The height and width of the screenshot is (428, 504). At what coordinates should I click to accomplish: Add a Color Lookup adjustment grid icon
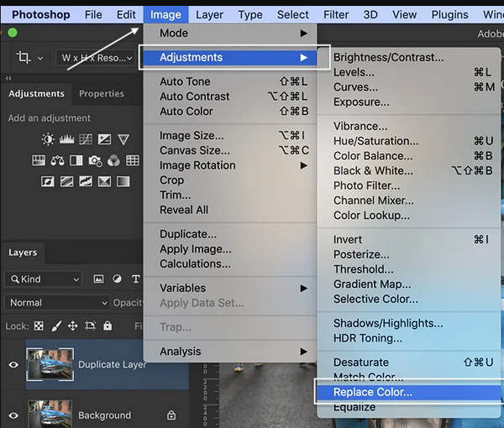pos(133,160)
